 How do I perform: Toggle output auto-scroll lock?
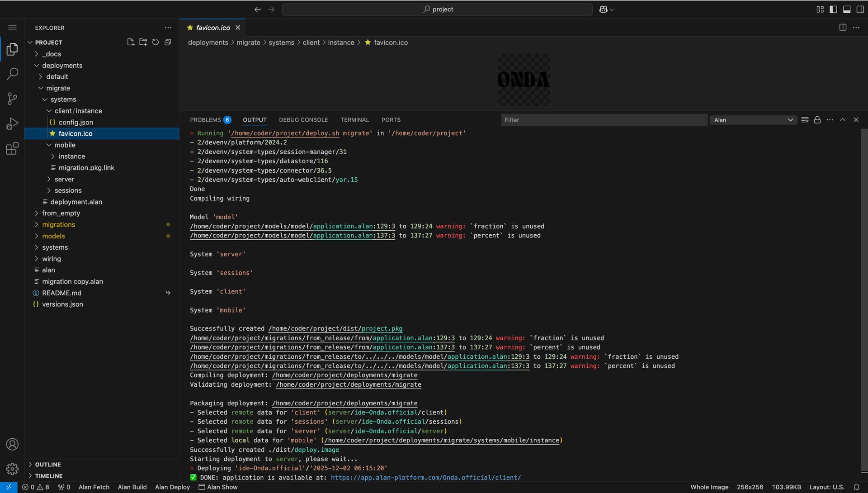pyautogui.click(x=817, y=120)
